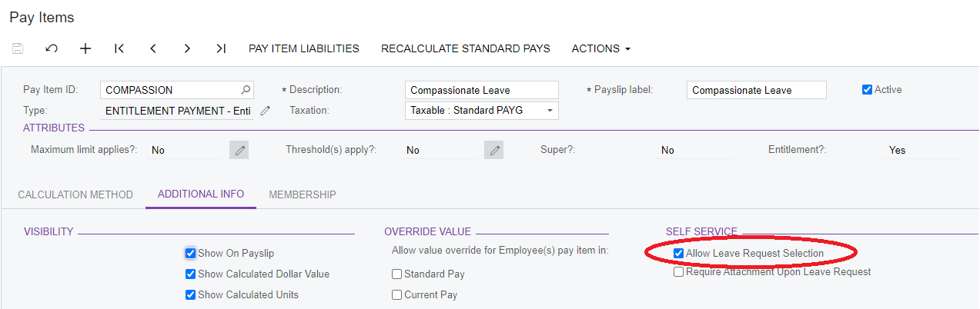Click the Undo arrow icon
This screenshot has height=309, width=980.
point(52,48)
